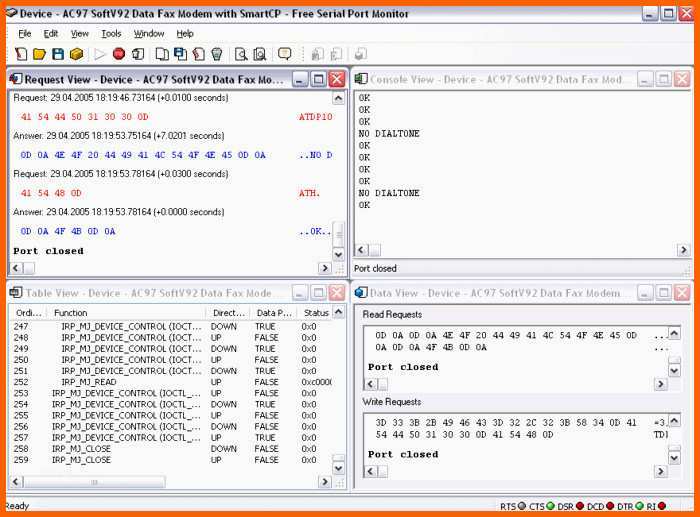Click the Write Requests down scroll arrow

(674, 458)
